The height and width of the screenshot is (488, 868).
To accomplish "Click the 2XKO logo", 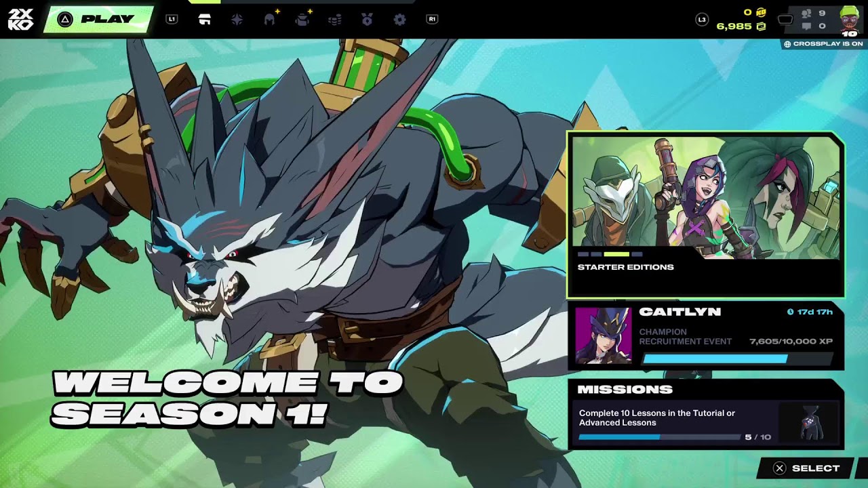I will [20, 19].
